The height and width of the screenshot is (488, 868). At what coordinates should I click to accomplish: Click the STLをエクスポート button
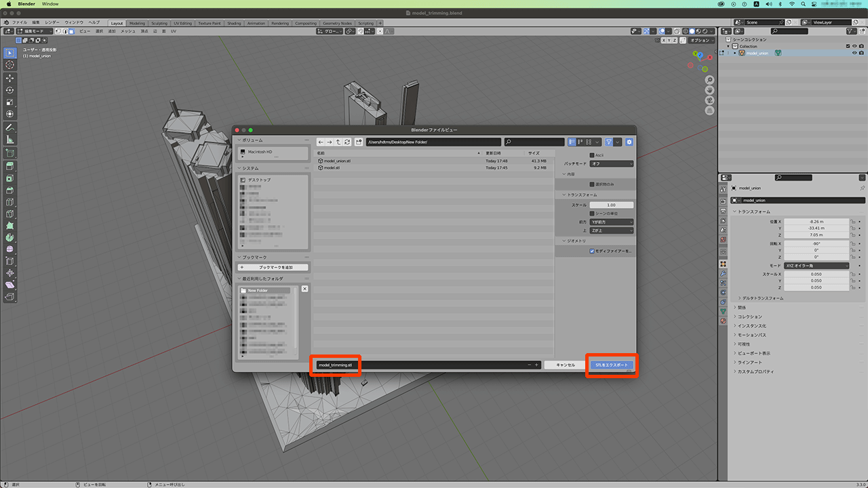click(x=611, y=365)
